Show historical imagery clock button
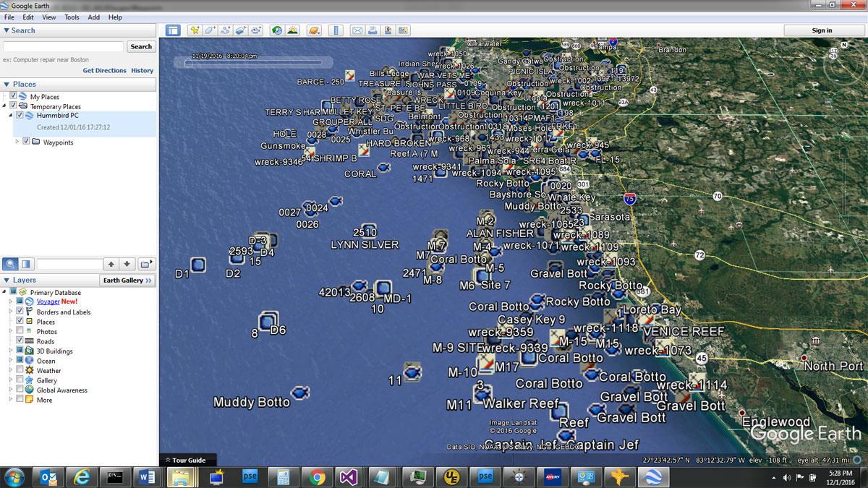 (x=276, y=30)
